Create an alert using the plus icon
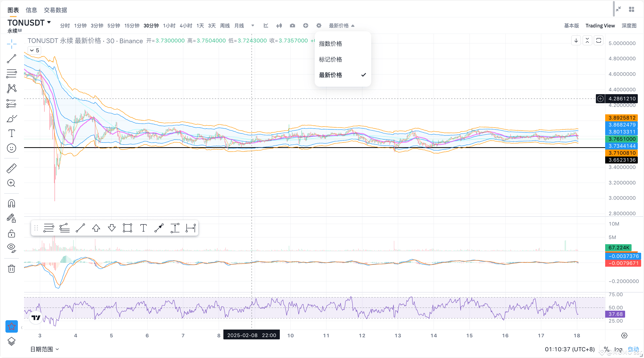Image resolution: width=644 pixels, height=358 pixels. click(x=306, y=25)
